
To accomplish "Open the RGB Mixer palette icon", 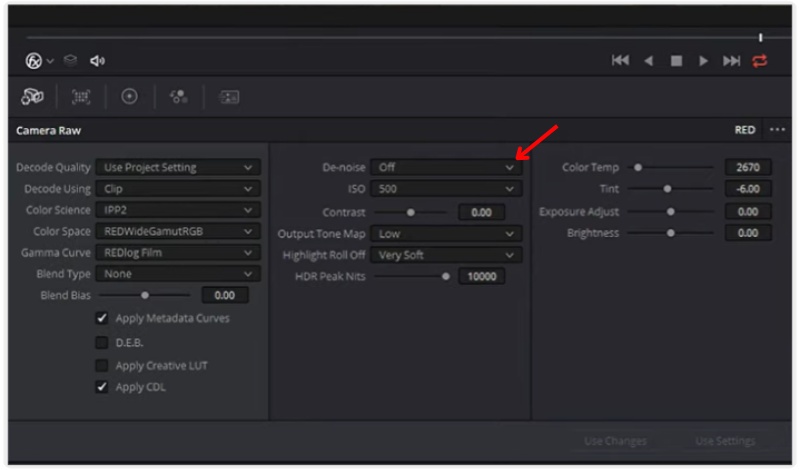I will [x=179, y=97].
